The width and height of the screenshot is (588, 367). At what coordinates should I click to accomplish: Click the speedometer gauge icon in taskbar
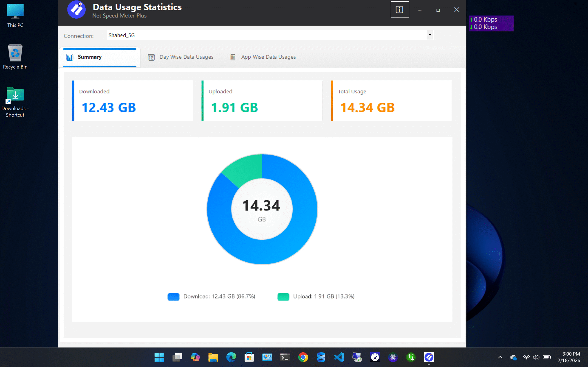click(374, 357)
